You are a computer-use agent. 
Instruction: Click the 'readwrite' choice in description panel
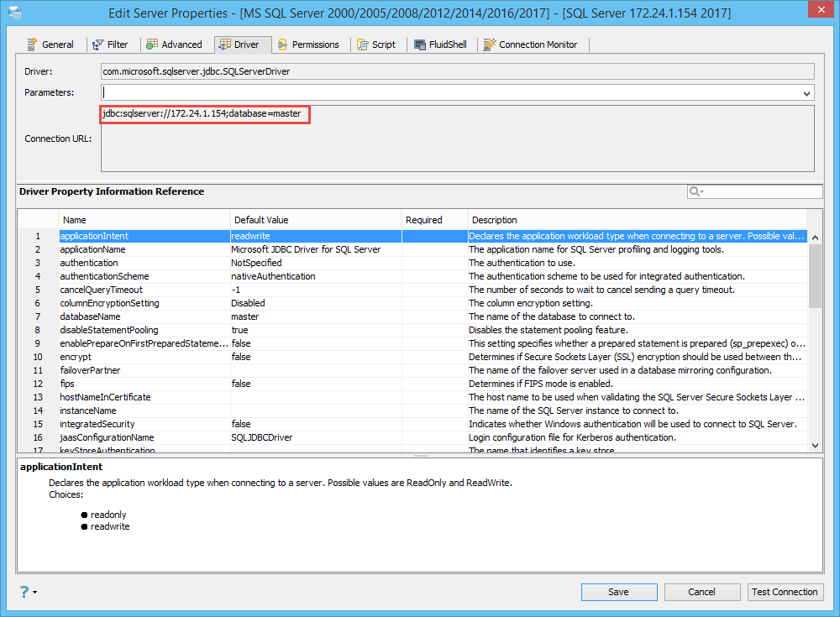[x=110, y=526]
